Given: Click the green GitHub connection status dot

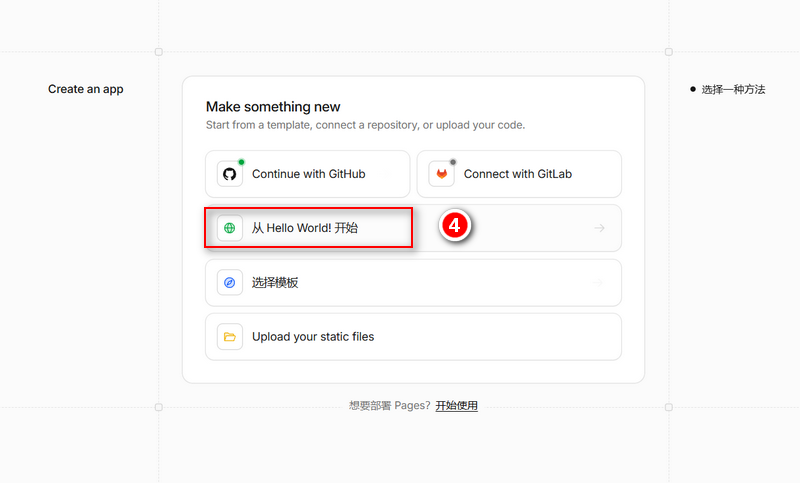Looking at the screenshot, I should click(x=241, y=162).
